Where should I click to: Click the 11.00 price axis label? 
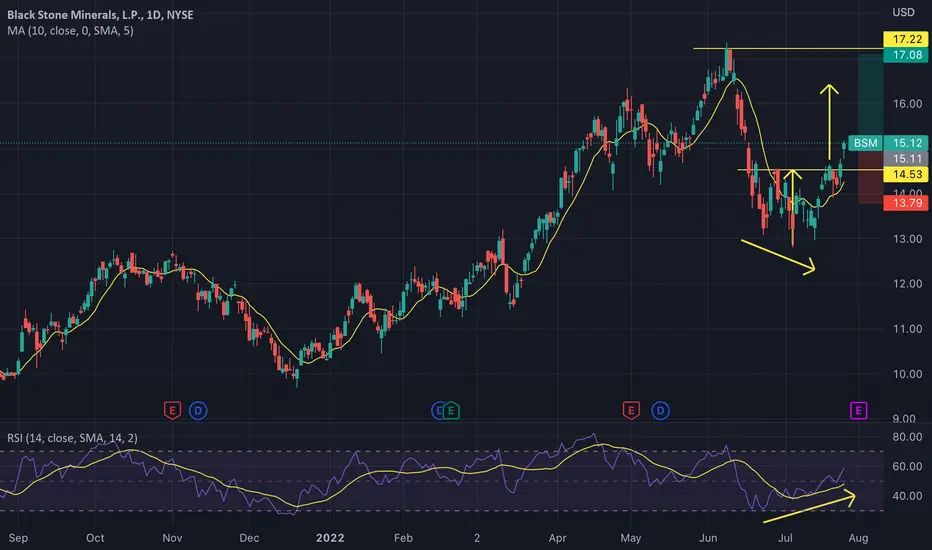click(907, 329)
